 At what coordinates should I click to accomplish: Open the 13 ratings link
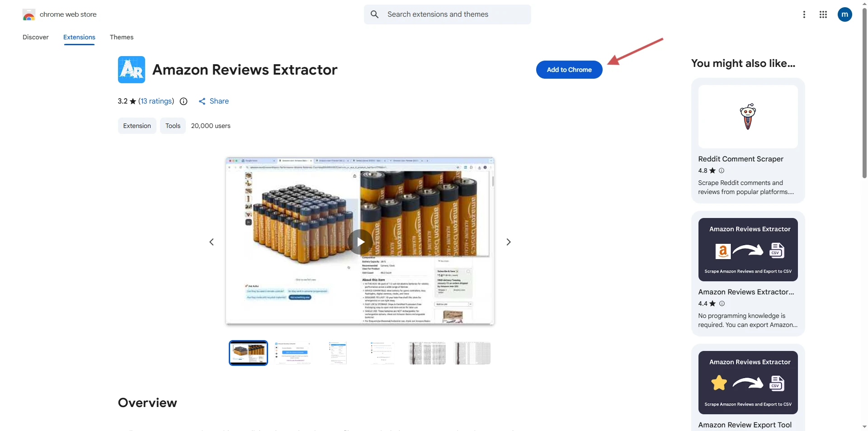(x=156, y=101)
